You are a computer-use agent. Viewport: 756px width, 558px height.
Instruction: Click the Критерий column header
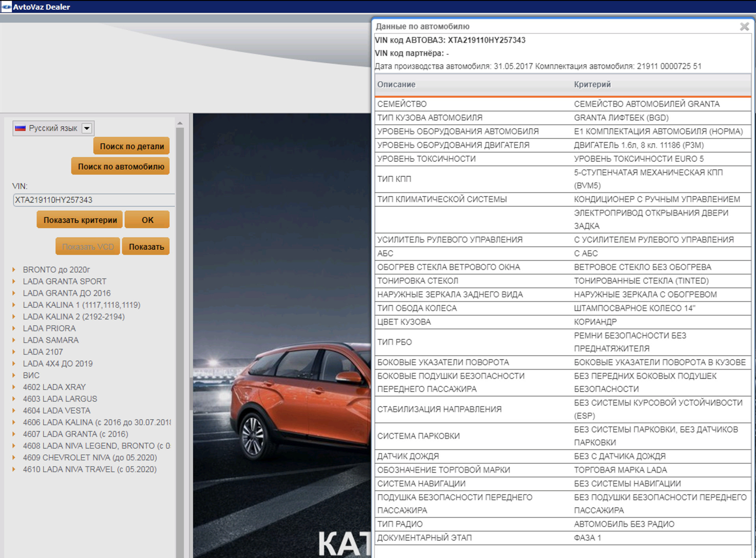(x=592, y=84)
